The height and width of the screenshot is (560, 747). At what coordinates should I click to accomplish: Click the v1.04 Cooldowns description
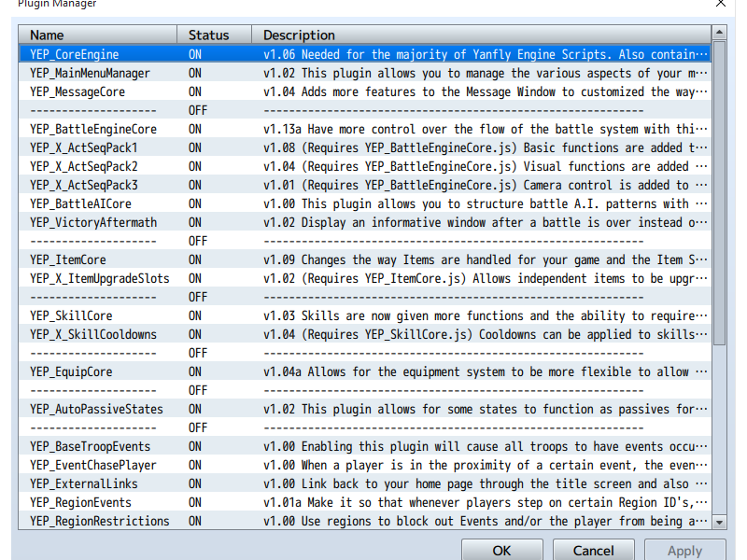coord(485,334)
